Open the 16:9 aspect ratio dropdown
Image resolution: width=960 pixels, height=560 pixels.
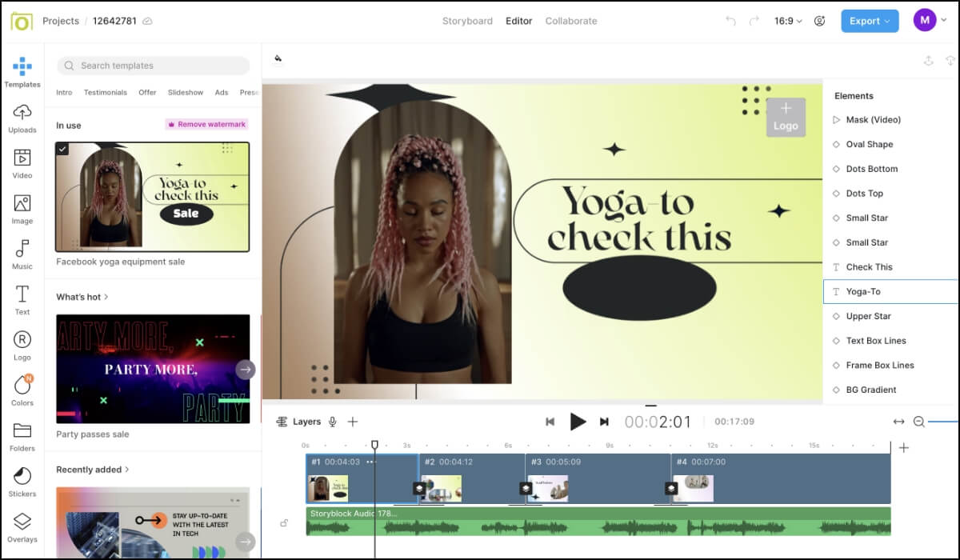788,21
